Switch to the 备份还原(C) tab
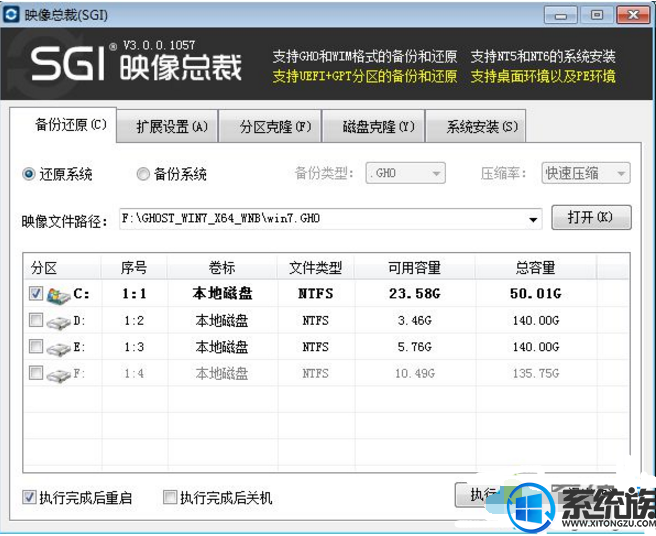Viewport: 656px width, 536px height. (63, 125)
